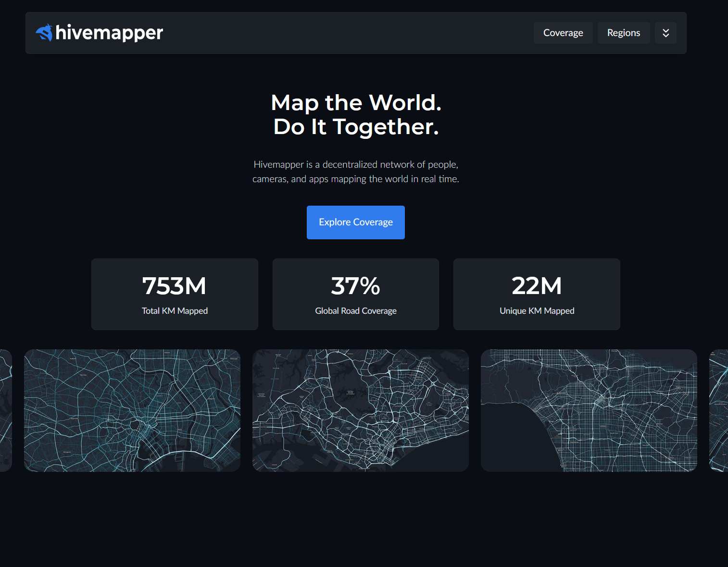The height and width of the screenshot is (567, 728).
Task: Open the first full city map thumbnail
Action: [x=132, y=410]
